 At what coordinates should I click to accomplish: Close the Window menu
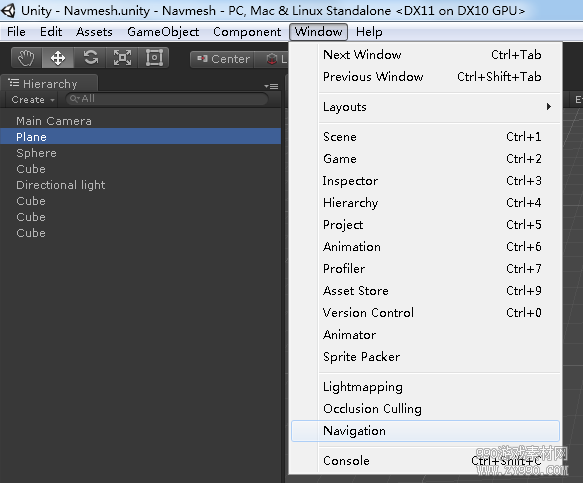[318, 32]
